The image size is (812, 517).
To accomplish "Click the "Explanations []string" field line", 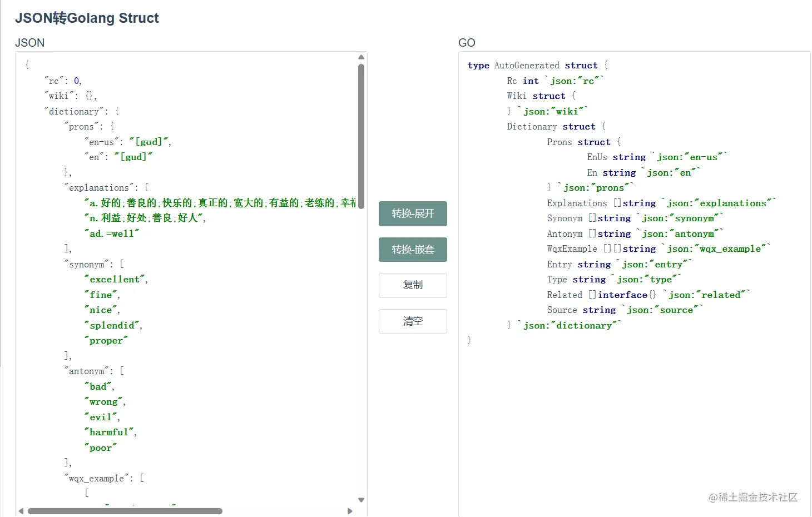I will click(662, 203).
